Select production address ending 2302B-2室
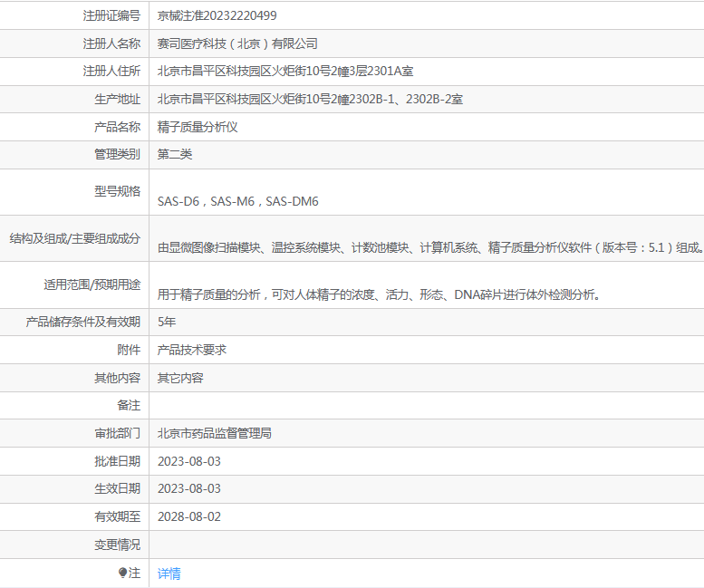The width and height of the screenshot is (704, 588). tap(310, 99)
